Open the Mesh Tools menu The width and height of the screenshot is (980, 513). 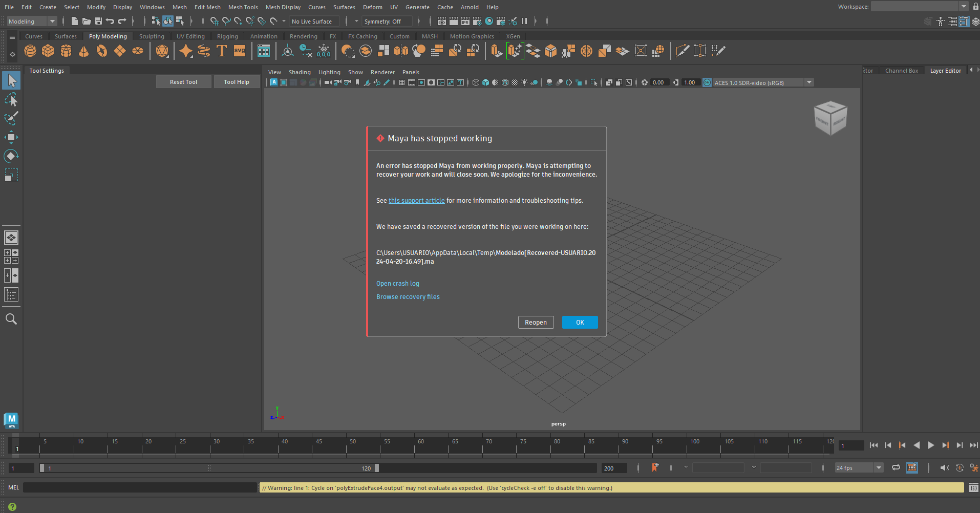click(243, 7)
